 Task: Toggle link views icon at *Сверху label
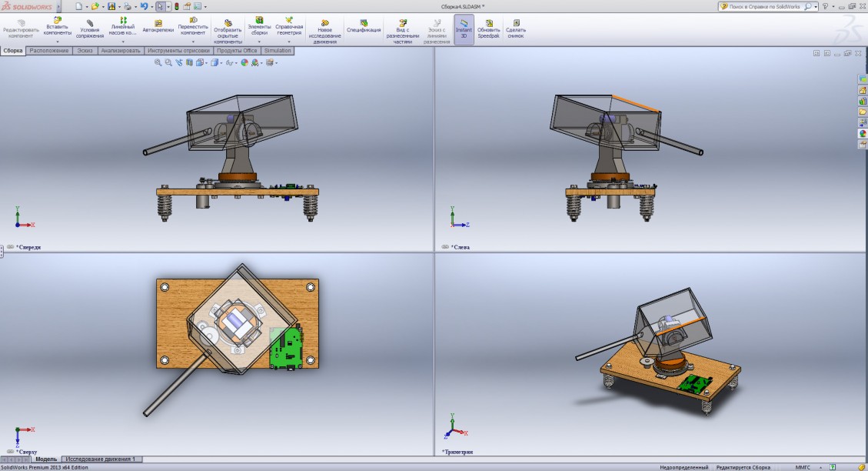point(10,452)
